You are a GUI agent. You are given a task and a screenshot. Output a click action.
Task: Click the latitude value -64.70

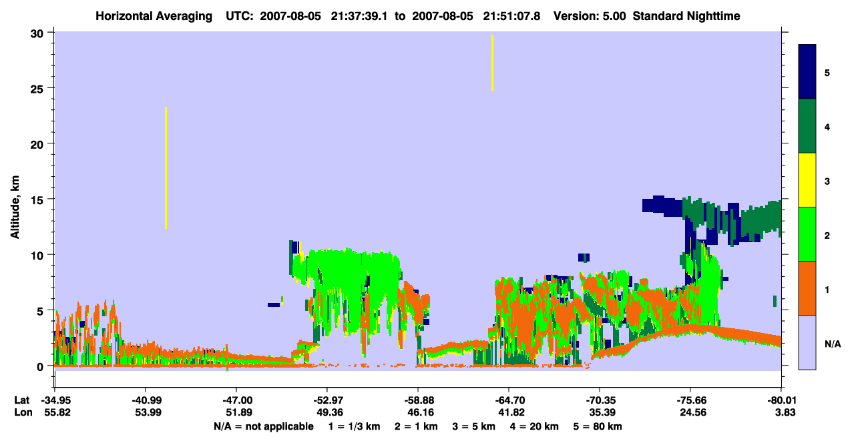pos(509,400)
